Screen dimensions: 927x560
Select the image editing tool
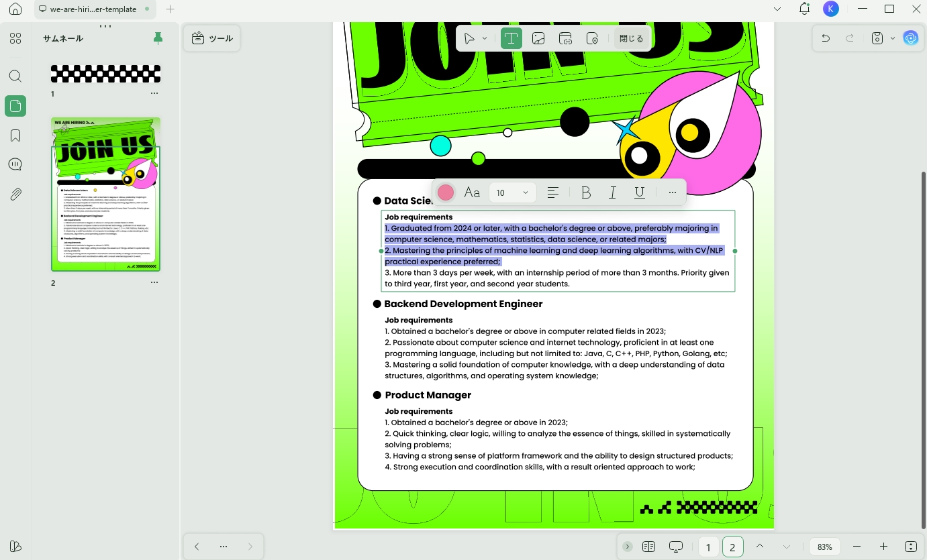tap(538, 39)
